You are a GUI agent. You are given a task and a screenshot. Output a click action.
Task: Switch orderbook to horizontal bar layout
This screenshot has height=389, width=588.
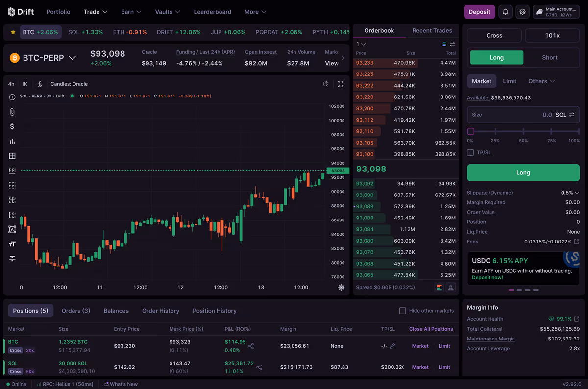(x=439, y=287)
